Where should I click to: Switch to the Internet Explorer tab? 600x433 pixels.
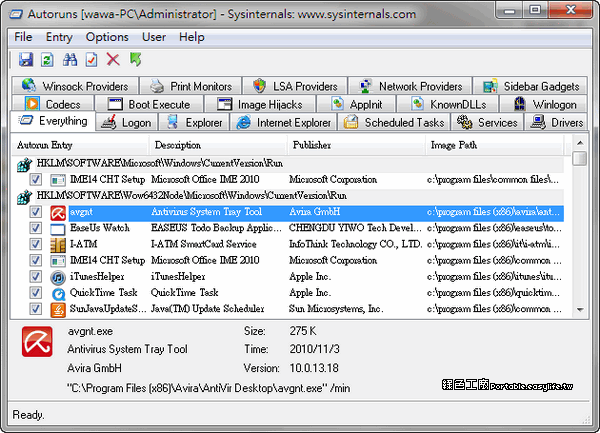click(x=283, y=122)
